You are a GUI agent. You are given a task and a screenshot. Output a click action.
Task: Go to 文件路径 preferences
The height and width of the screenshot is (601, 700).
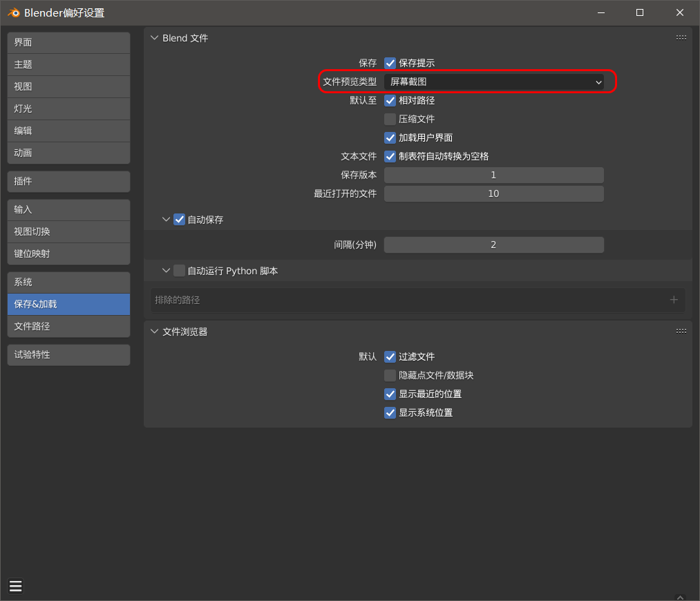tap(68, 326)
